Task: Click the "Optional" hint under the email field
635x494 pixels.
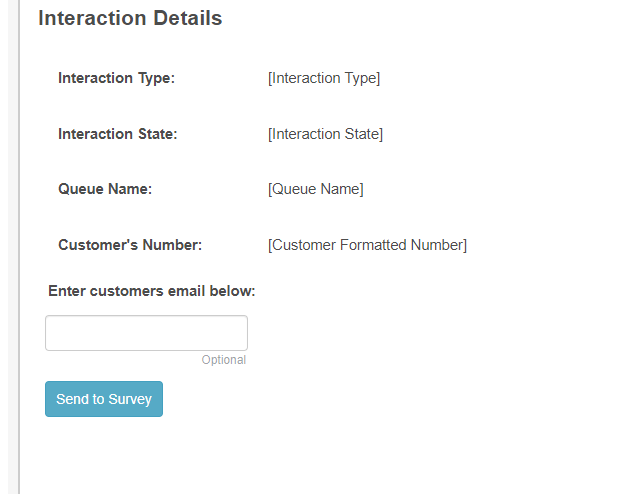Action: click(223, 360)
